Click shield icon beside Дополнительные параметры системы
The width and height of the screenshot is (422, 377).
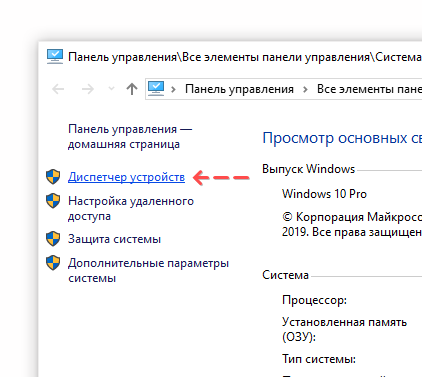tap(53, 263)
